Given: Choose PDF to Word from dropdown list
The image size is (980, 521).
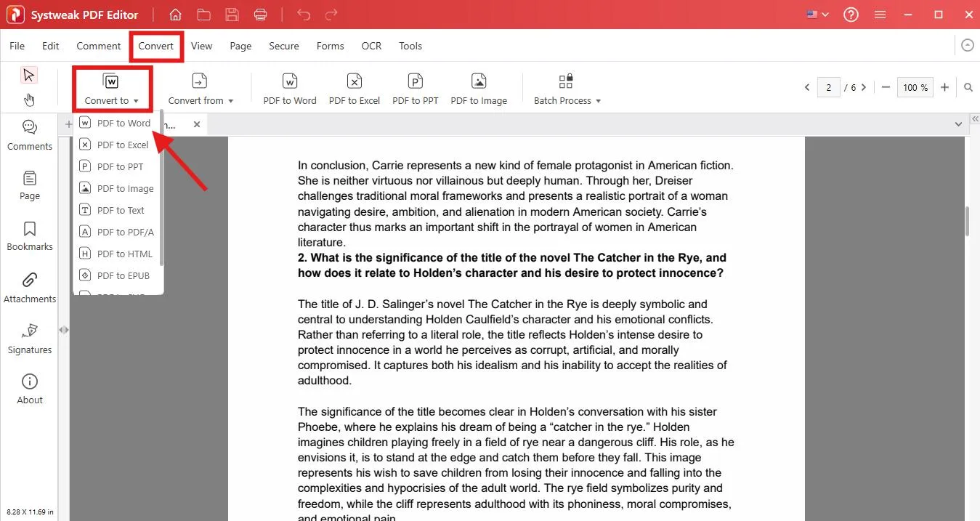Looking at the screenshot, I should tap(123, 123).
